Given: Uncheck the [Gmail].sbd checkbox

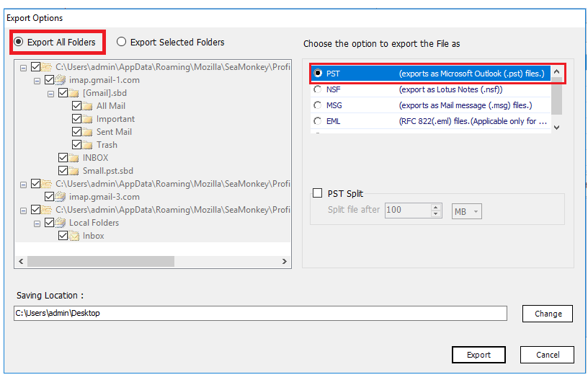Looking at the screenshot, I should point(63,92).
